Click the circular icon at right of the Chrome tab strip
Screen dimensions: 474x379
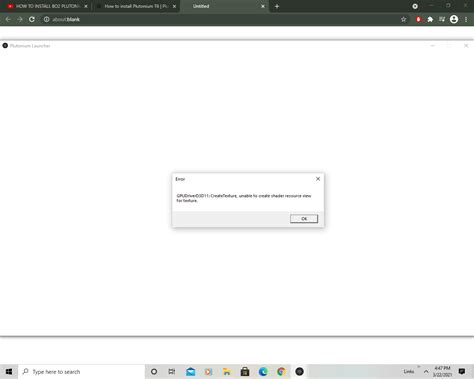tap(415, 6)
